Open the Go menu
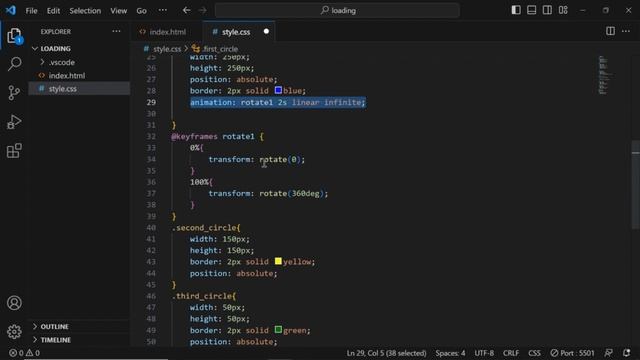The height and width of the screenshot is (360, 640). tap(142, 11)
